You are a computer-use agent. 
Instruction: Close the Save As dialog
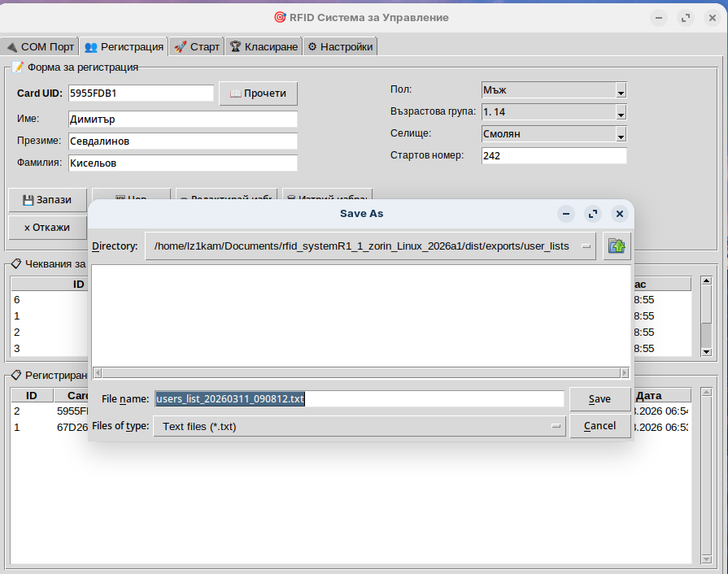[620, 214]
